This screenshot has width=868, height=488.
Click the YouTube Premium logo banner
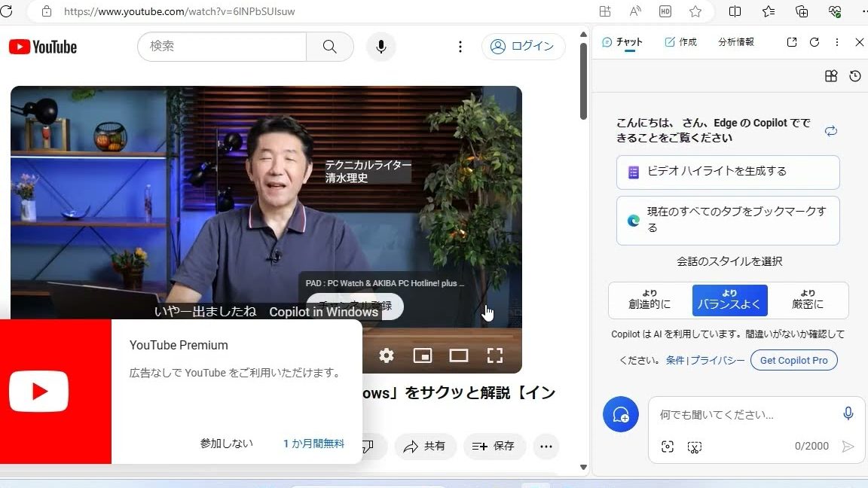[55, 391]
